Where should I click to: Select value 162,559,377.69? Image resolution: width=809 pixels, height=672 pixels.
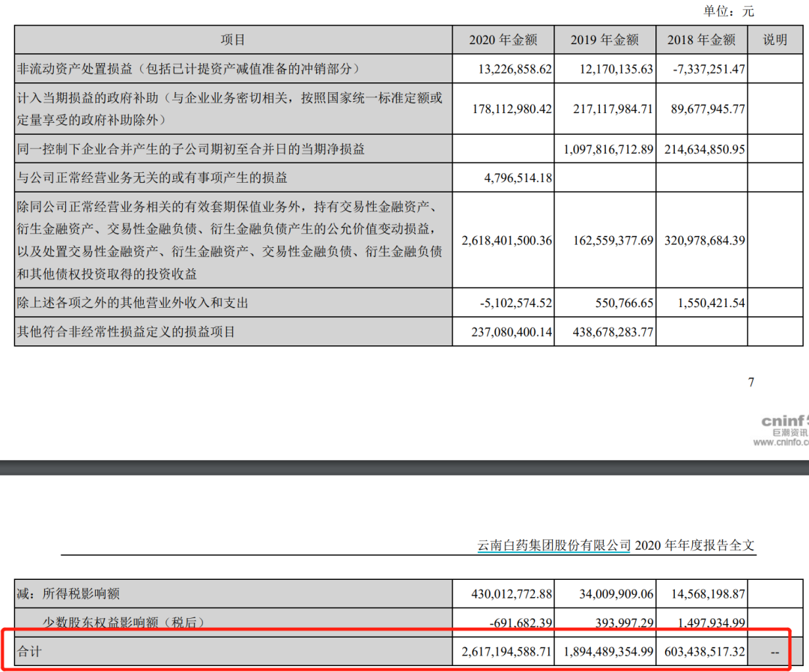coord(613,240)
